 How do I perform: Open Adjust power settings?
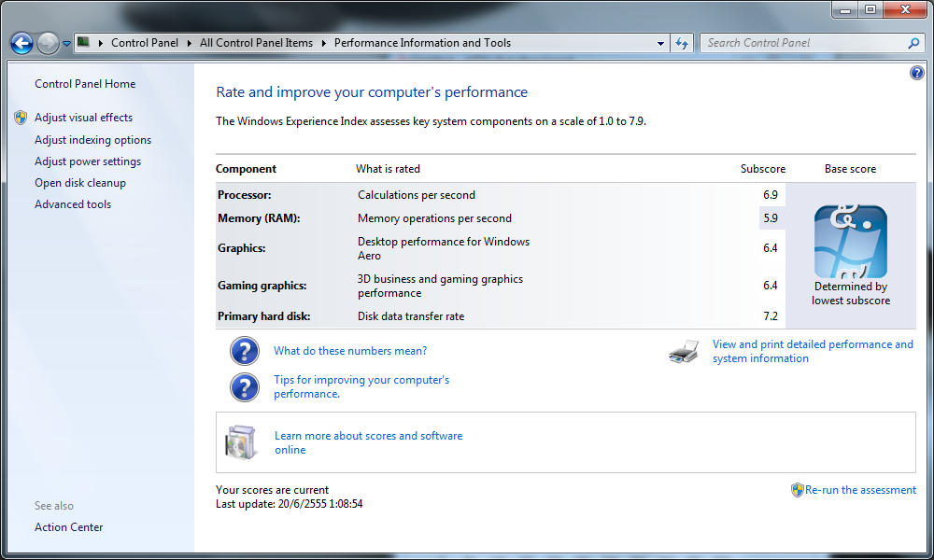(88, 161)
